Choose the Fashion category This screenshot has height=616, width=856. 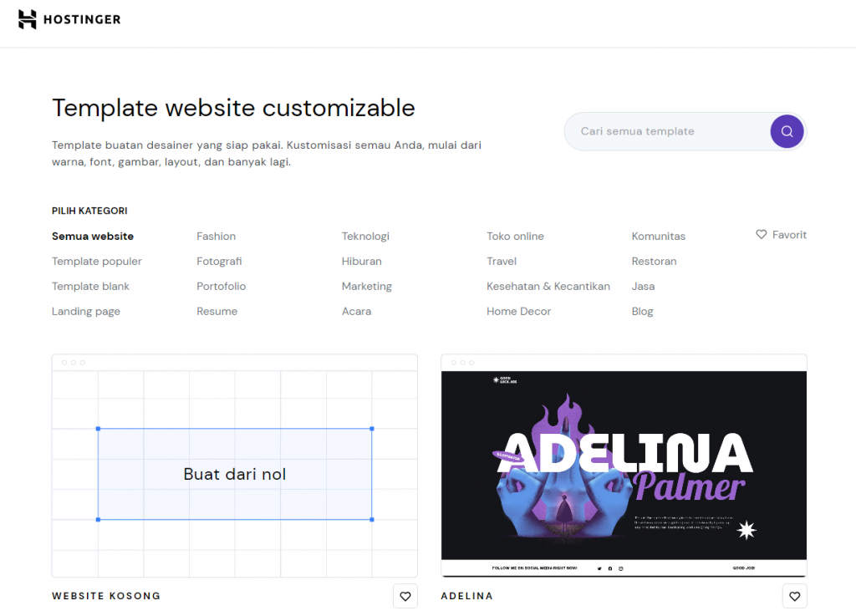217,237
